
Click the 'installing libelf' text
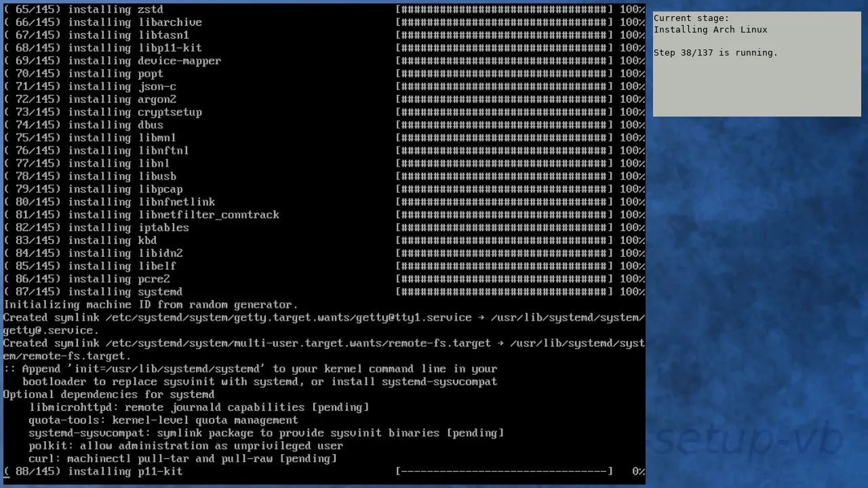[x=122, y=267]
